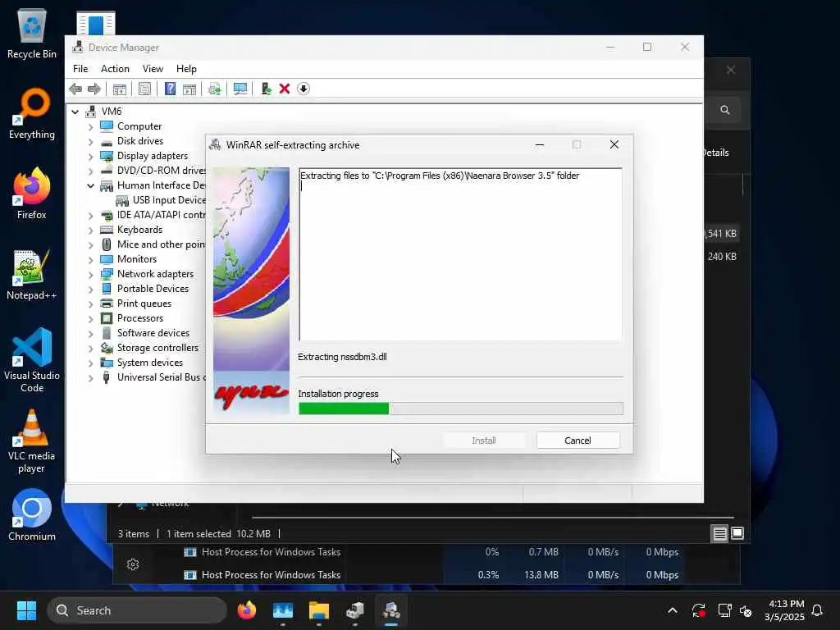Click Cancel in the WinRAR extraction dialog
Image resolution: width=840 pixels, height=630 pixels.
578,441
